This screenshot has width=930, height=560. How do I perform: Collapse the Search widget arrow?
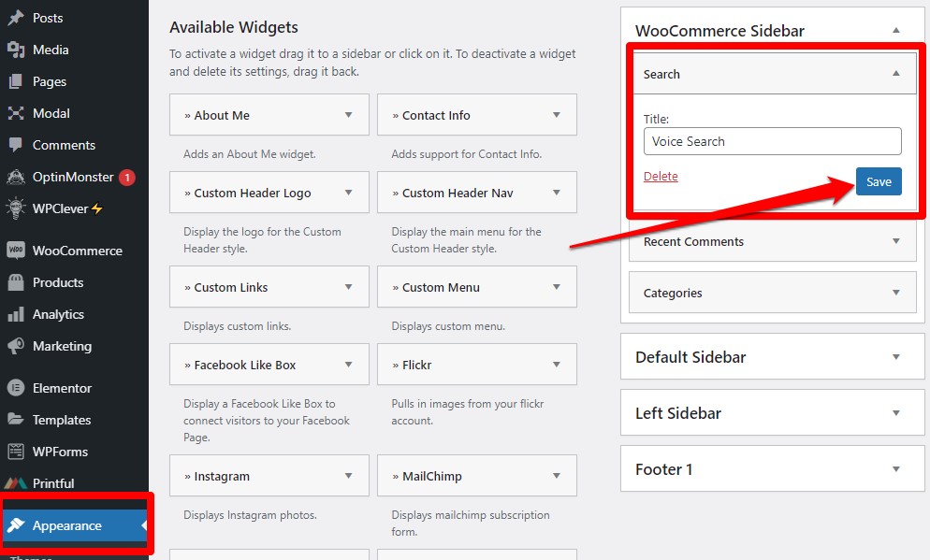pos(895,74)
